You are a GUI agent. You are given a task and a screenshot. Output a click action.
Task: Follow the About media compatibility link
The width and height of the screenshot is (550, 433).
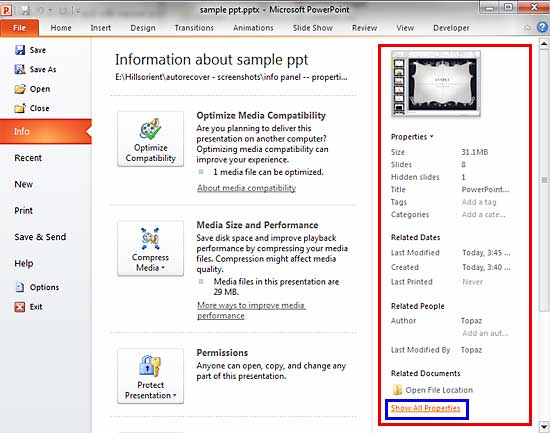pyautogui.click(x=246, y=188)
